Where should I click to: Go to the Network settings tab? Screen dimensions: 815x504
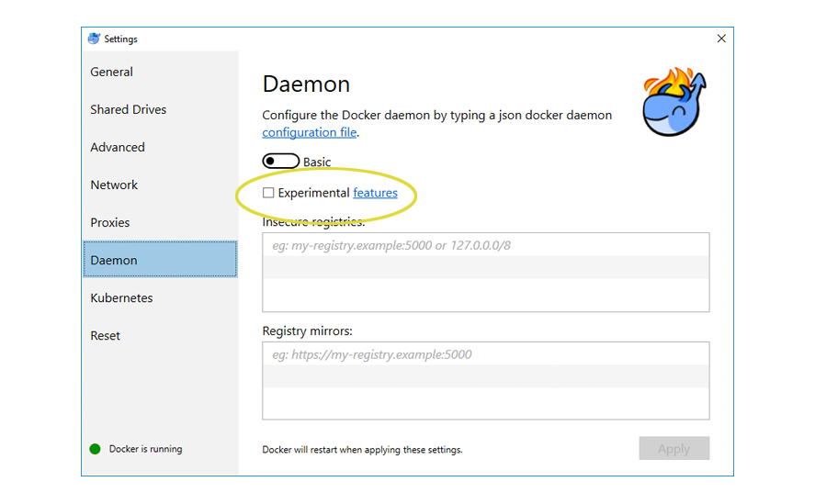click(160, 185)
